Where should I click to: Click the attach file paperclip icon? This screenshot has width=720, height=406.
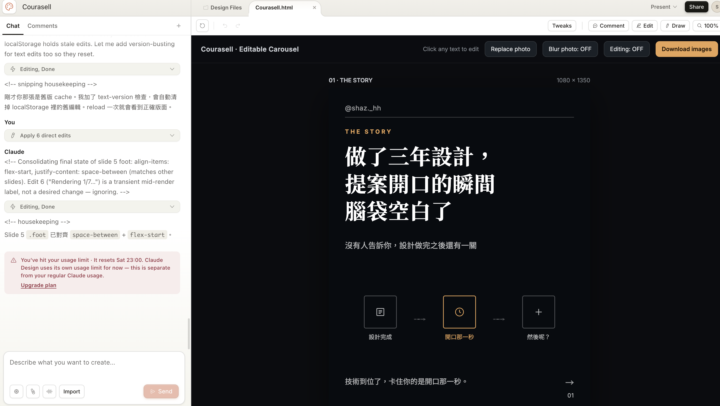tap(33, 391)
